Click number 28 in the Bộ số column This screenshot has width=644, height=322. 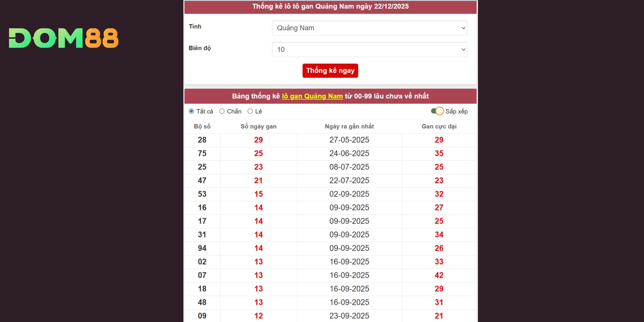tap(202, 140)
